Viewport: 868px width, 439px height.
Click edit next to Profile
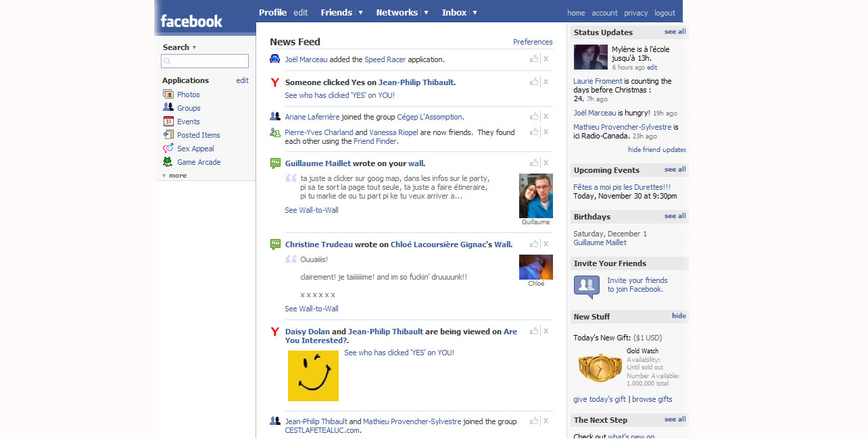coord(300,12)
